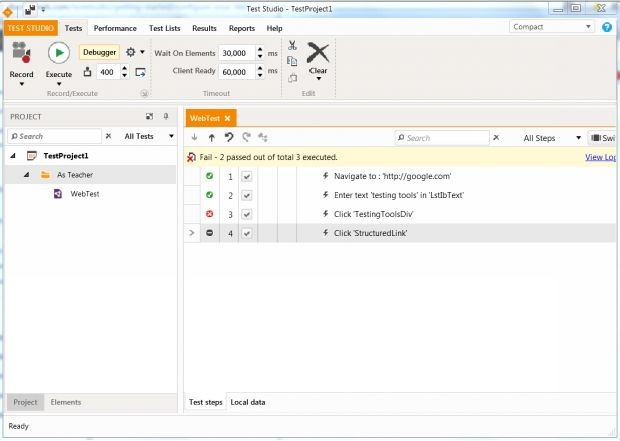Click the WebTest file icon in project tree
This screenshot has height=441, width=620.
58,194
